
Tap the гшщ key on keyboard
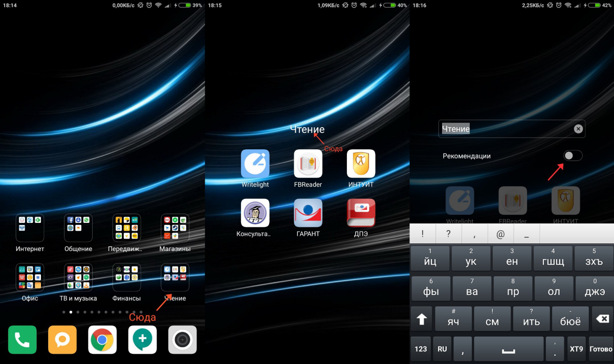[553, 258]
